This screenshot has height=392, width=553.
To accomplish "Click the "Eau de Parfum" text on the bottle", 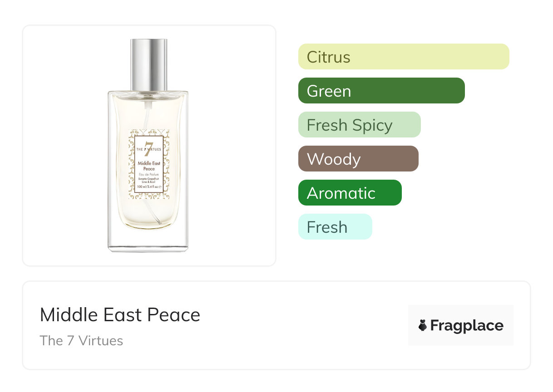I will pyautogui.click(x=148, y=175).
